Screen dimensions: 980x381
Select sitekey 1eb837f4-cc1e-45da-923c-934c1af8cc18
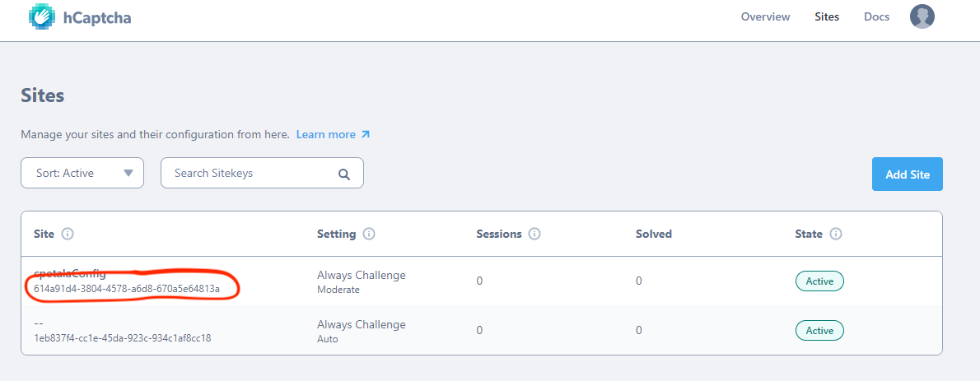pyautogui.click(x=123, y=338)
